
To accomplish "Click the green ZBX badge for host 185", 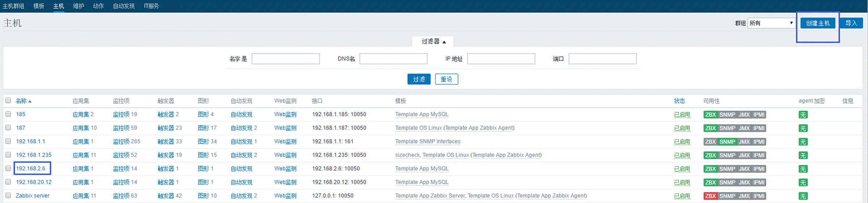I will 710,115.
